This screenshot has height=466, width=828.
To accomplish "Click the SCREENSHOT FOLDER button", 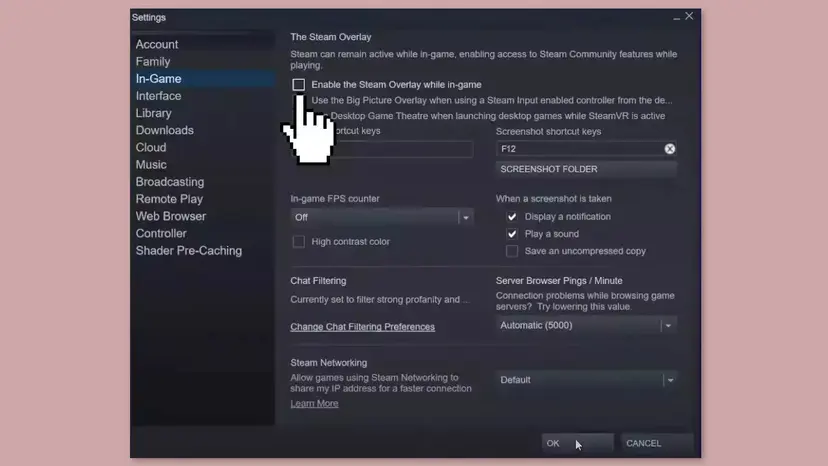I will click(586, 169).
